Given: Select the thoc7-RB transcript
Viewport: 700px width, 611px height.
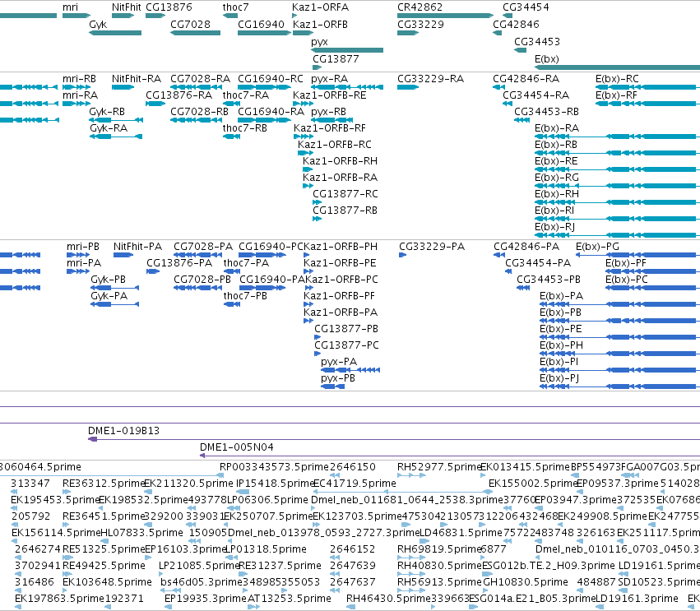Looking at the screenshot, I should [x=231, y=137].
